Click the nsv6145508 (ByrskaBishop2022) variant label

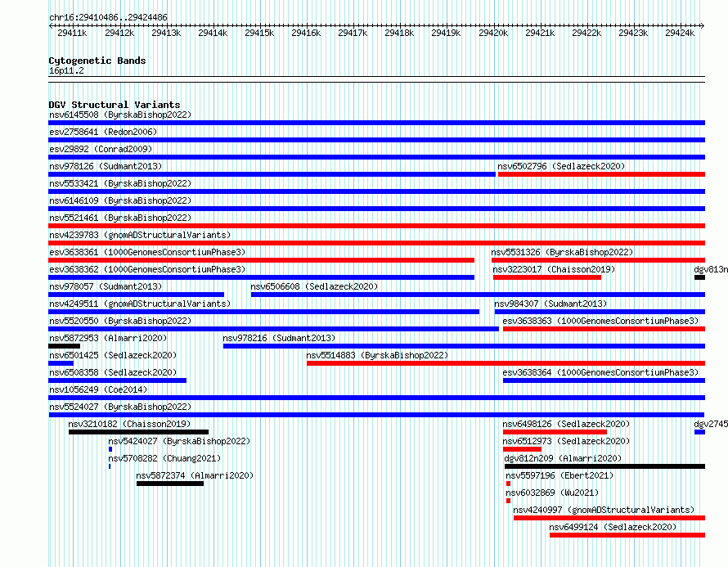[x=120, y=115]
